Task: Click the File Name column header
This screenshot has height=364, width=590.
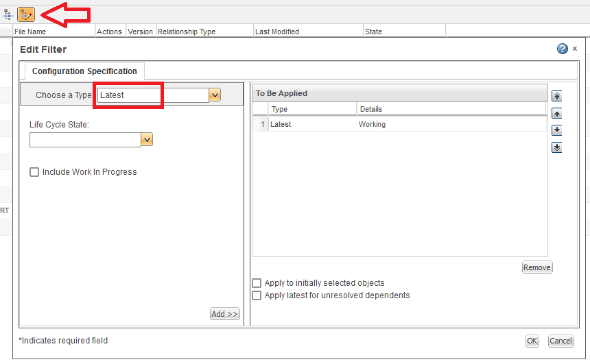Action: tap(31, 32)
